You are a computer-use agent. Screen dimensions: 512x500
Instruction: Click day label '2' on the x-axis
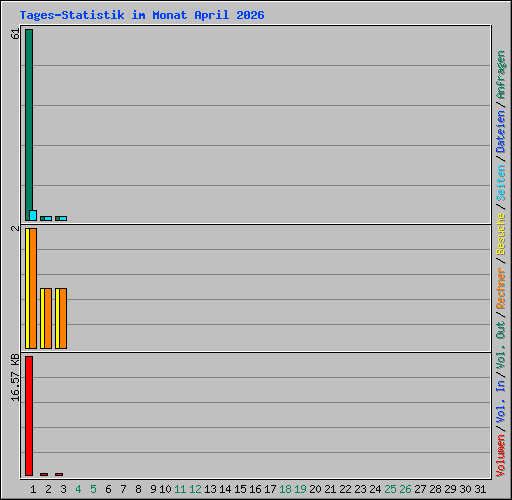(48, 489)
